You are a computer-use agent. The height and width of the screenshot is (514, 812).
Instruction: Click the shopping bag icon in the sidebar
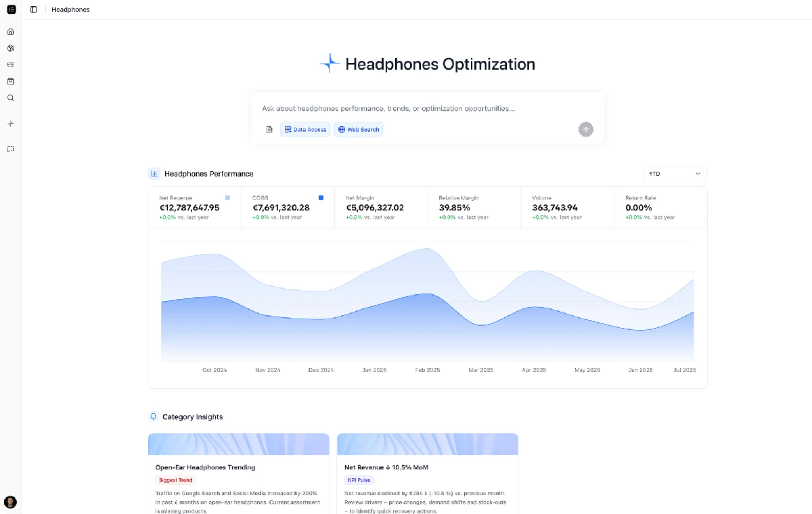pyautogui.click(x=10, y=81)
